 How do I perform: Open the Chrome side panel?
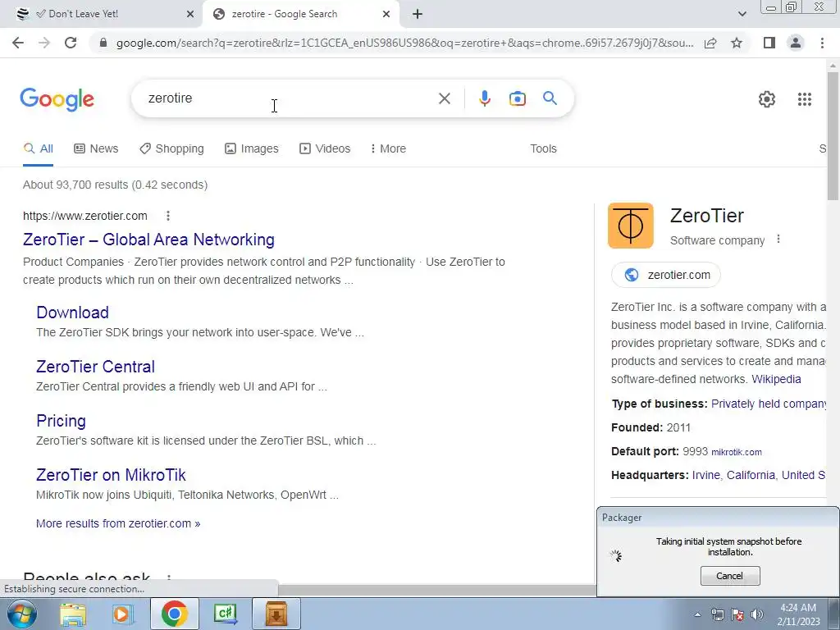769,43
